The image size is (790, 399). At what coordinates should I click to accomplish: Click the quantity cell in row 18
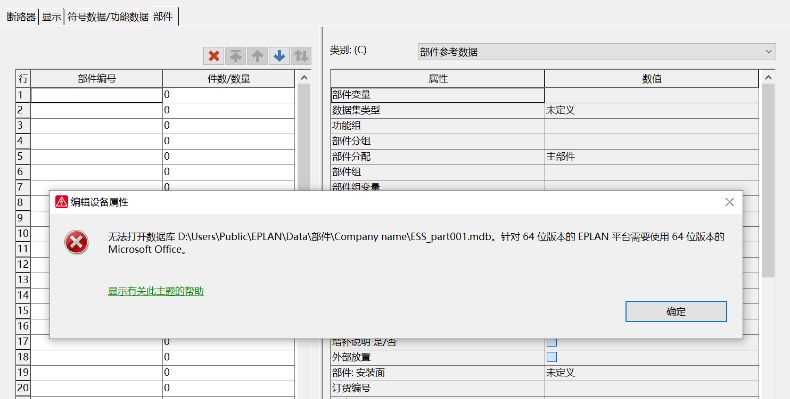[x=229, y=357]
